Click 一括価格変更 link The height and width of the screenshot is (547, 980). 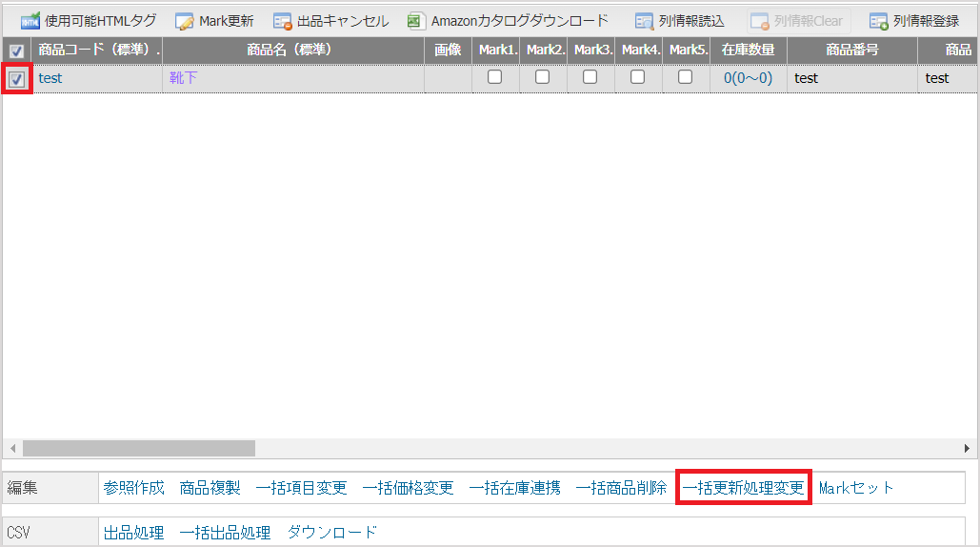pos(409,488)
